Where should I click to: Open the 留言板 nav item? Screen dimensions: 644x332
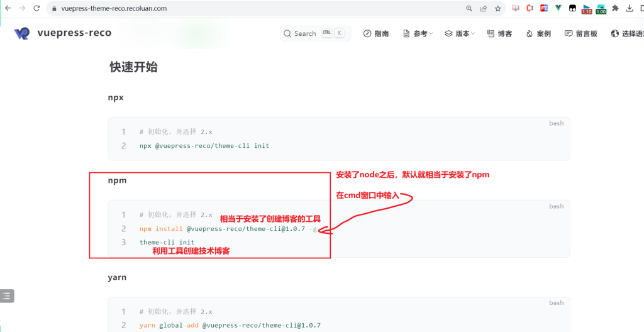pyautogui.click(x=580, y=34)
